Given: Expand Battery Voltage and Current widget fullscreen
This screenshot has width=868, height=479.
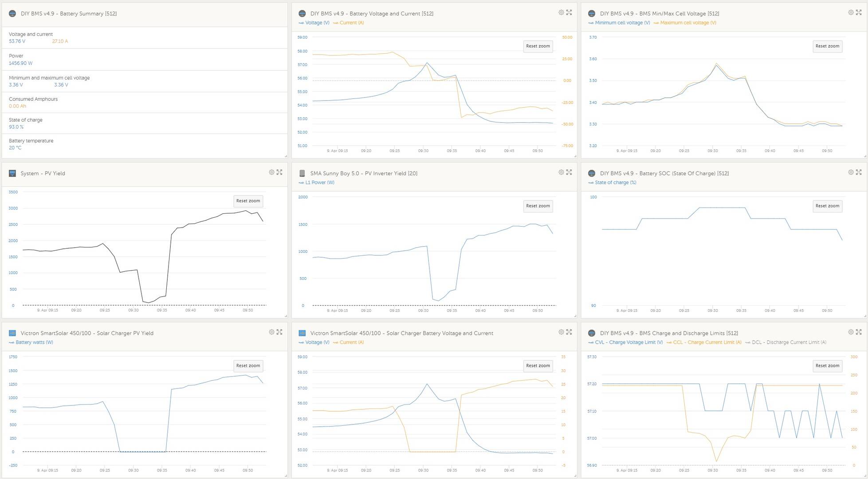Looking at the screenshot, I should pos(569,12).
